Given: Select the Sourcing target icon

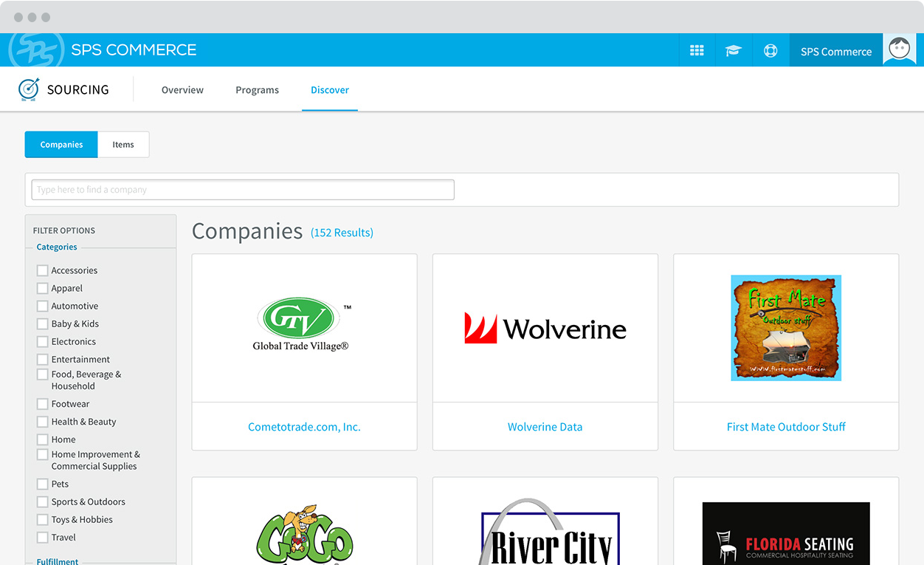Looking at the screenshot, I should pos(28,89).
